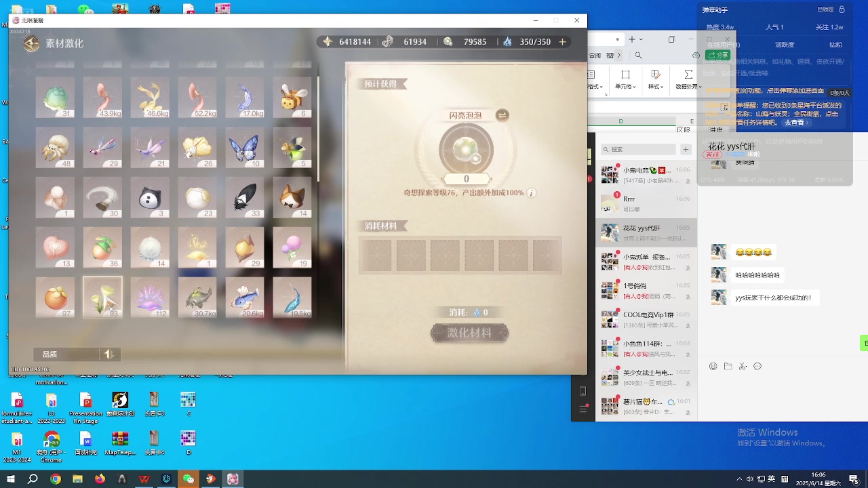
Task: Toggle the 品质 sort order arrow
Action: tap(108, 354)
